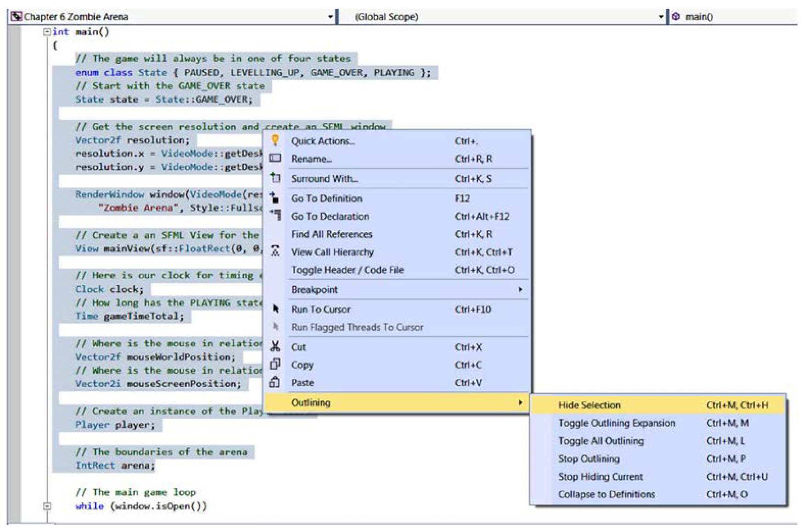806x532 pixels.
Task: Click the main() member dropdown field
Action: pos(733,17)
